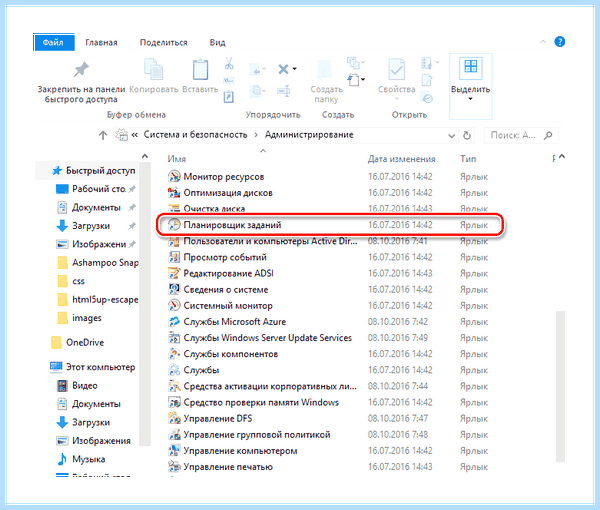Click Система и безопасность breadcrumb
Image resolution: width=600 pixels, height=510 pixels.
195,135
